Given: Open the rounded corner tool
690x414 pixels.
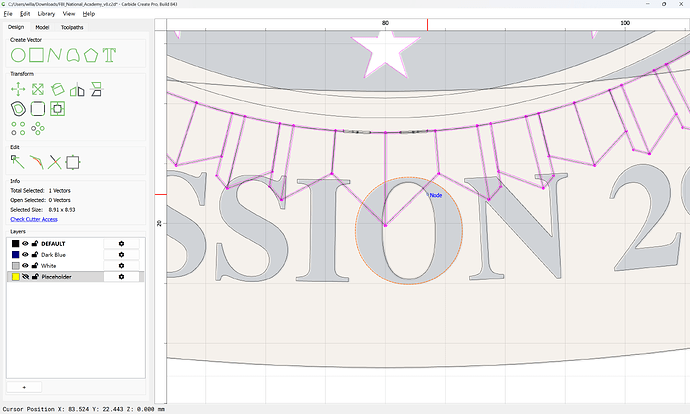Looking at the screenshot, I should 38,109.
